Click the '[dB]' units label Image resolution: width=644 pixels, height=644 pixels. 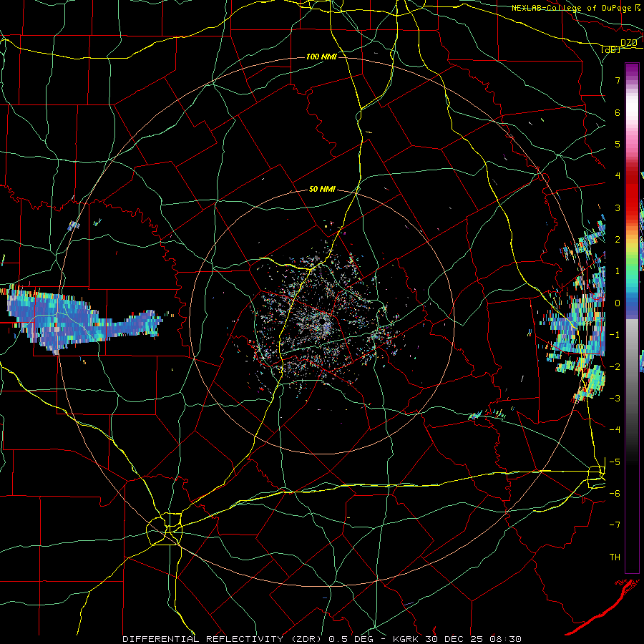pyautogui.click(x=611, y=49)
